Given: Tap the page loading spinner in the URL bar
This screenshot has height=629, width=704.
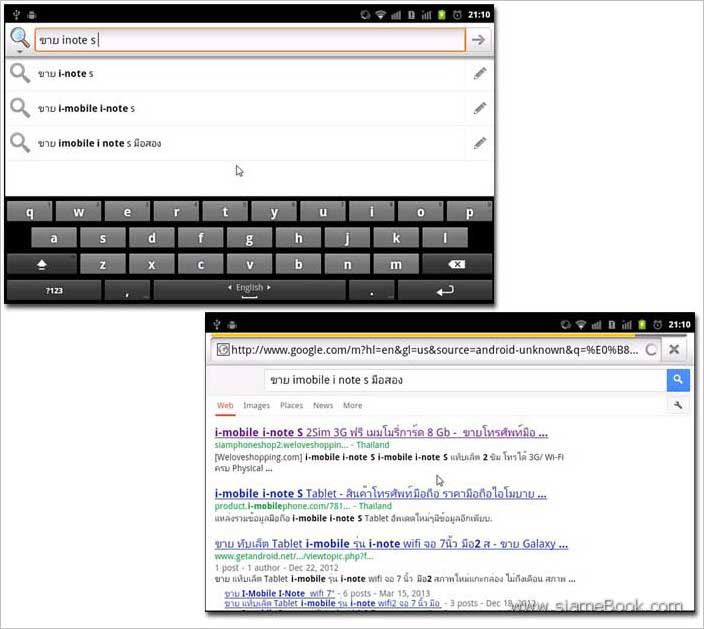Looking at the screenshot, I should (x=651, y=350).
